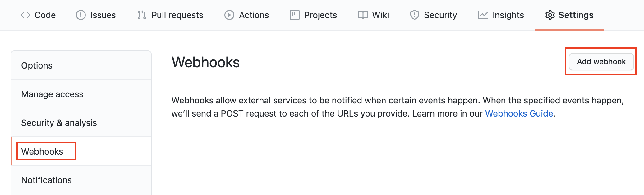Click the Security shield icon
Screen dimensions: 644x195
pyautogui.click(x=414, y=15)
